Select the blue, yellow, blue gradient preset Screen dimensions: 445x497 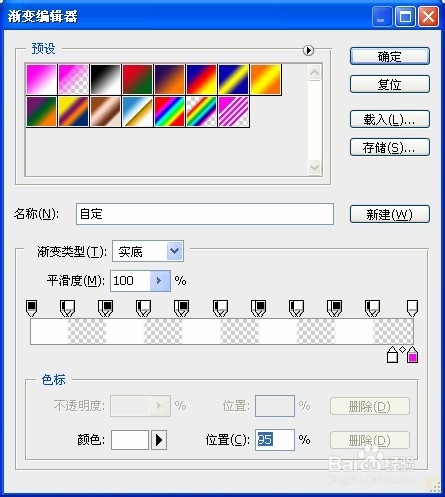pos(234,80)
